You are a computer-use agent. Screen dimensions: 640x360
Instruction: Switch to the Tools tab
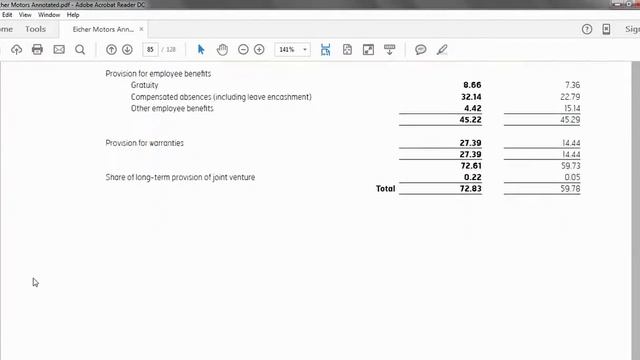[x=36, y=29]
